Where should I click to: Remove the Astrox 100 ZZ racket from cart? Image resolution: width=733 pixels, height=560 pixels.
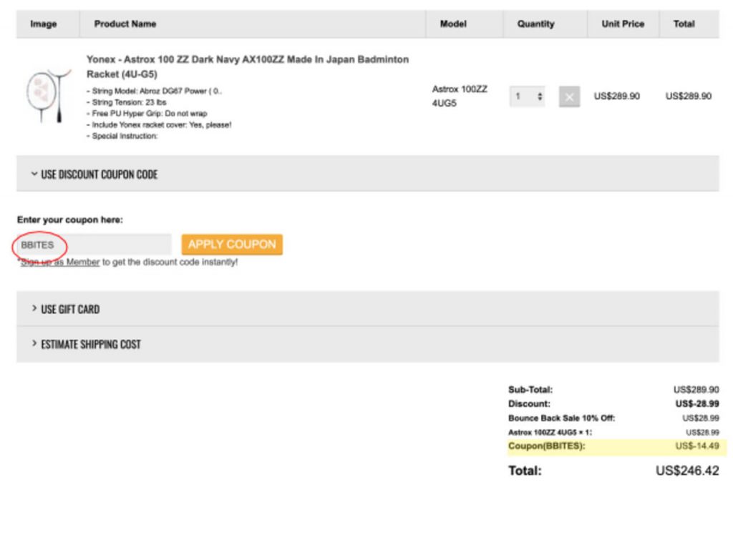569,97
